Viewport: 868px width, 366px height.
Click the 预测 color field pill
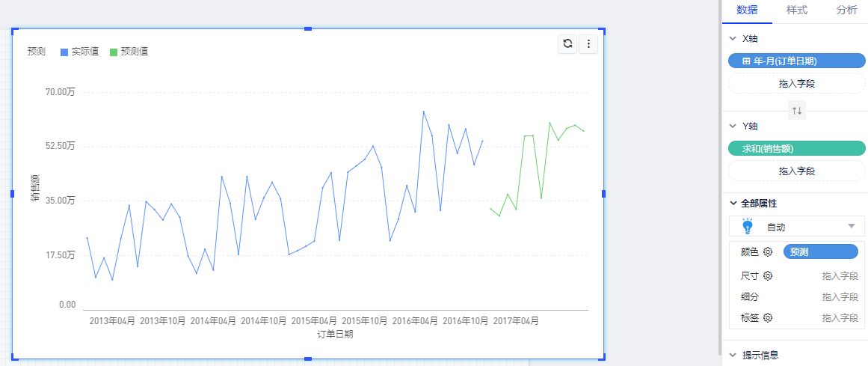[x=820, y=252]
